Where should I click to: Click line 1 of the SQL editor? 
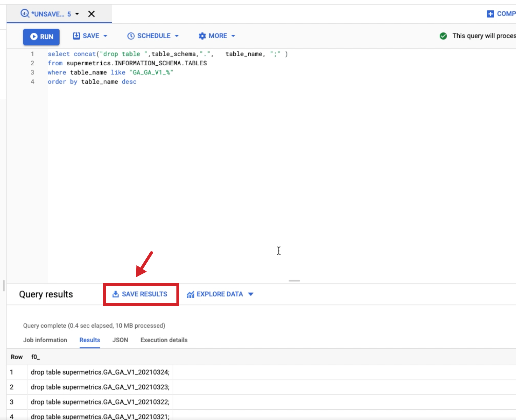point(168,54)
